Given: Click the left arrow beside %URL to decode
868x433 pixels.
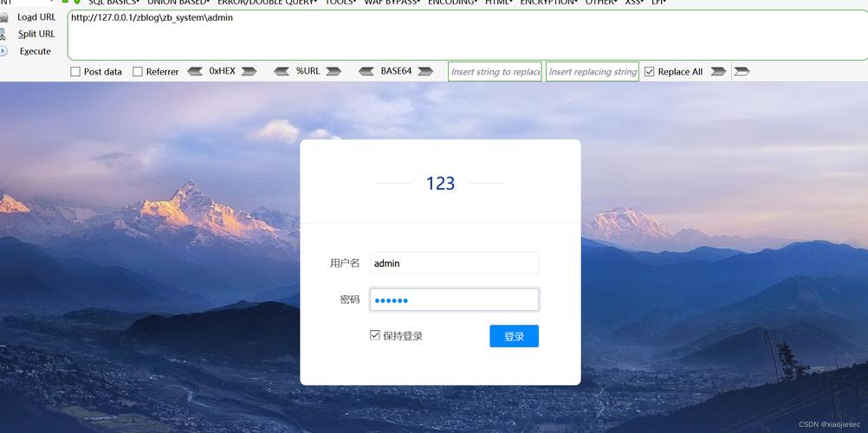Looking at the screenshot, I should pyautogui.click(x=282, y=71).
